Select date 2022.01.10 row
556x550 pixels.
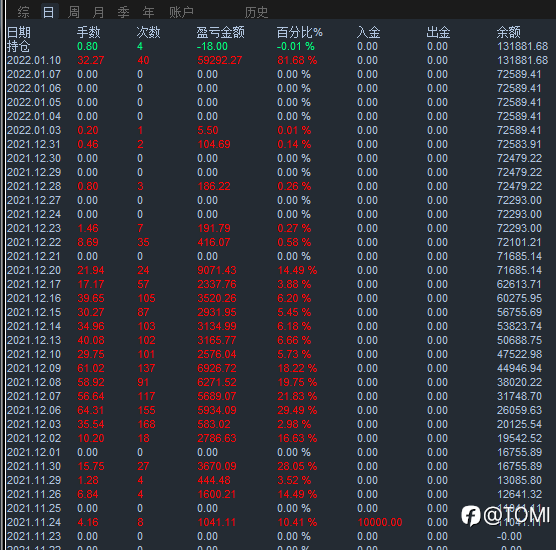pos(34,60)
